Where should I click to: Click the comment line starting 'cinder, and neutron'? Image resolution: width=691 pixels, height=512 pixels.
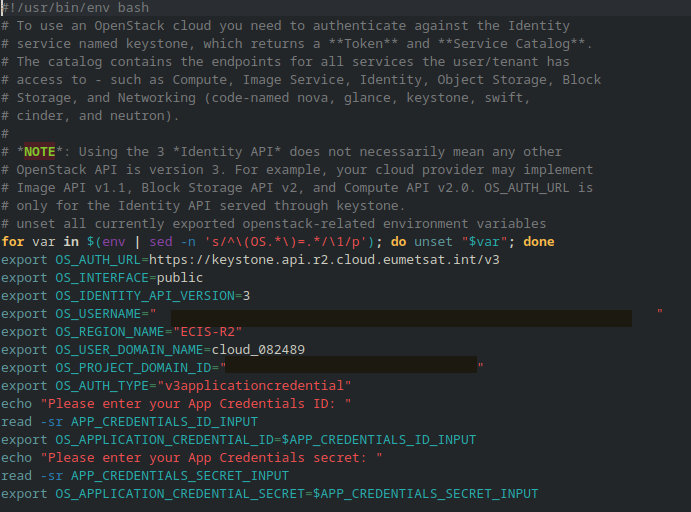90,116
